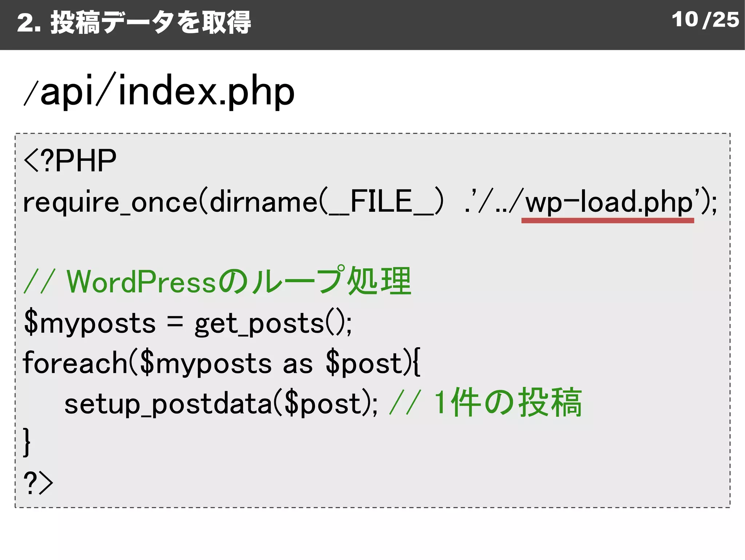This screenshot has width=745, height=560.
Task: Click the underlined 'wp-load.php' text
Action: pyautogui.click(x=609, y=202)
